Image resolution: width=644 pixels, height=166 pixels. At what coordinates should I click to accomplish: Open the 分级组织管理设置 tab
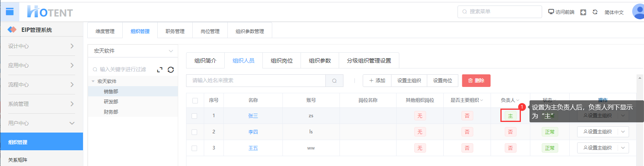coord(369,61)
